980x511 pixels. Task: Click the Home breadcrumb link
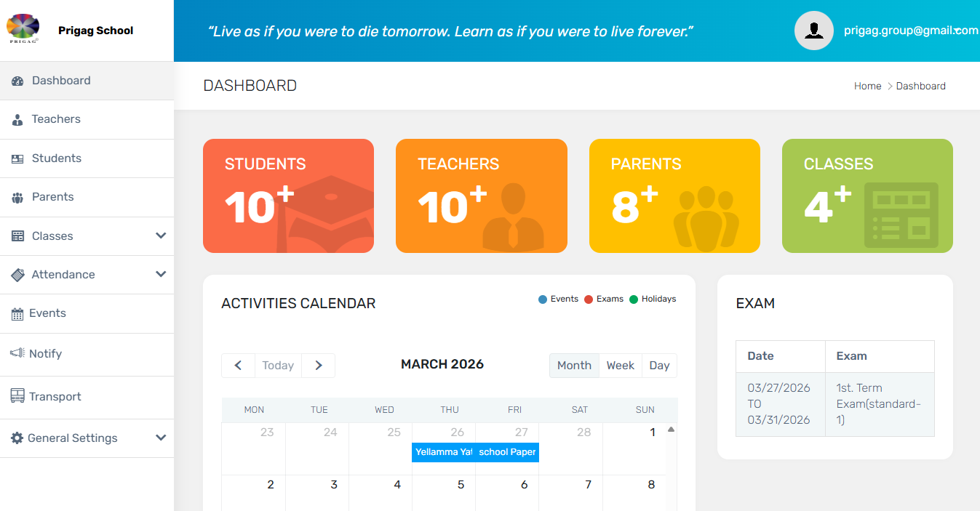click(x=867, y=86)
